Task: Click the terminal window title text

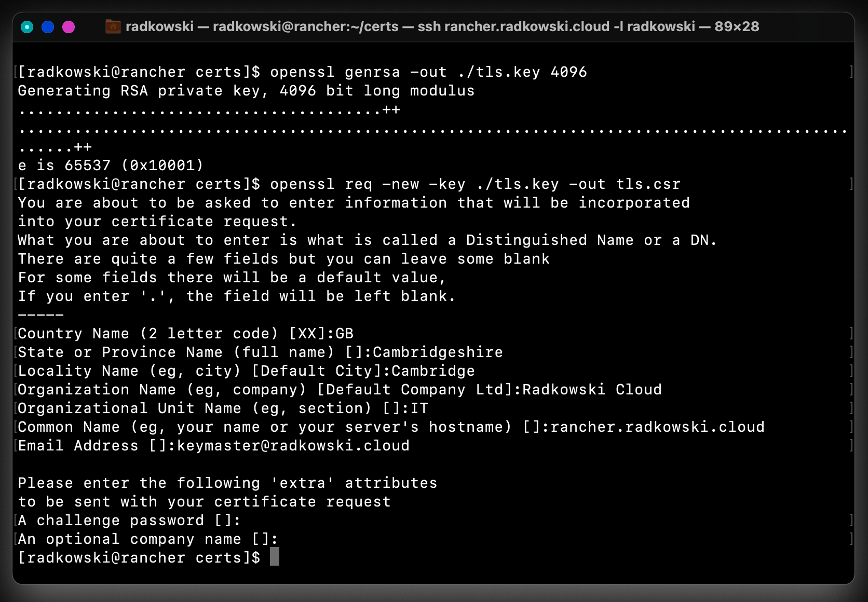Action: tap(442, 26)
